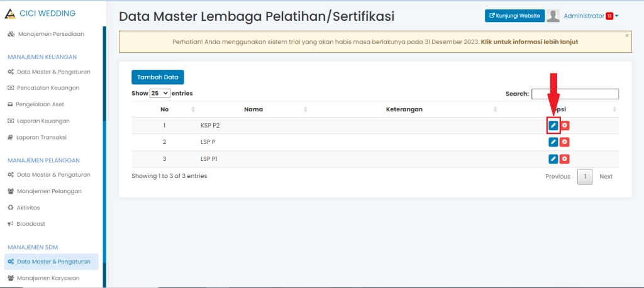Open Manajemen Karyawan menu
644x288 pixels.
tap(43, 278)
